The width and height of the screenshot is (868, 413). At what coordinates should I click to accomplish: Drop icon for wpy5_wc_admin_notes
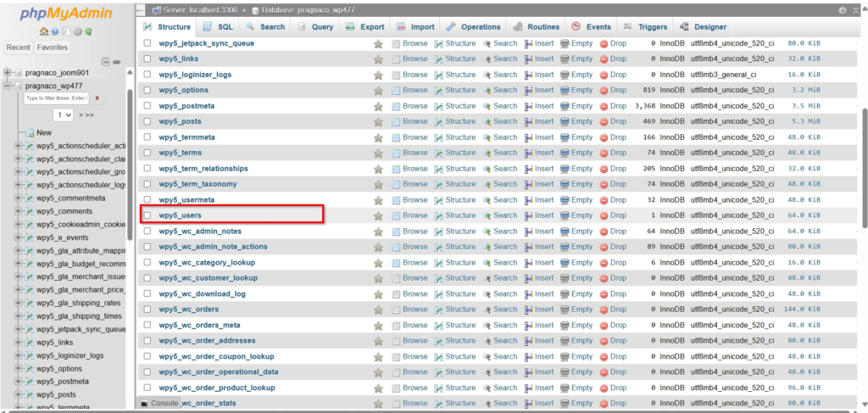(604, 232)
